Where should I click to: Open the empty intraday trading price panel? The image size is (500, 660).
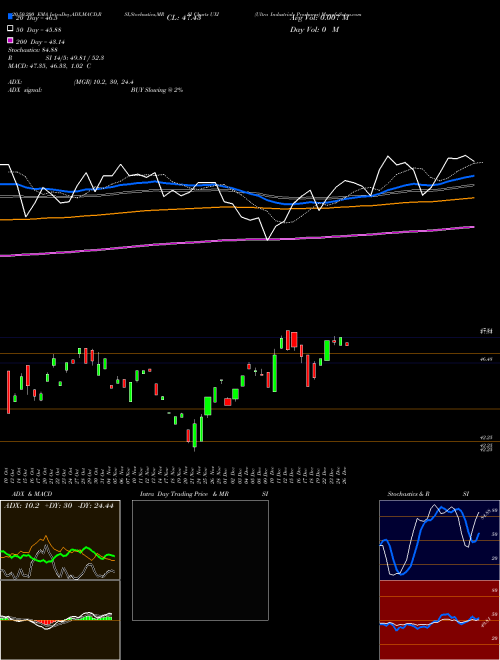[200, 560]
